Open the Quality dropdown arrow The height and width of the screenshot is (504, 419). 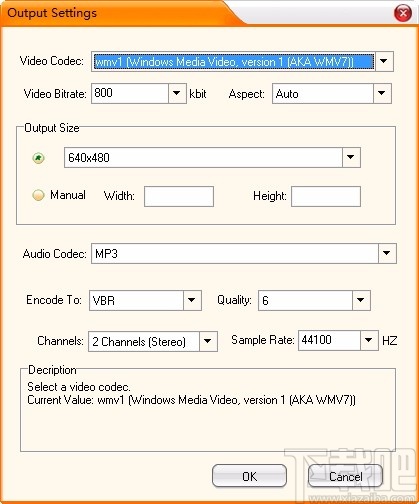pos(361,300)
